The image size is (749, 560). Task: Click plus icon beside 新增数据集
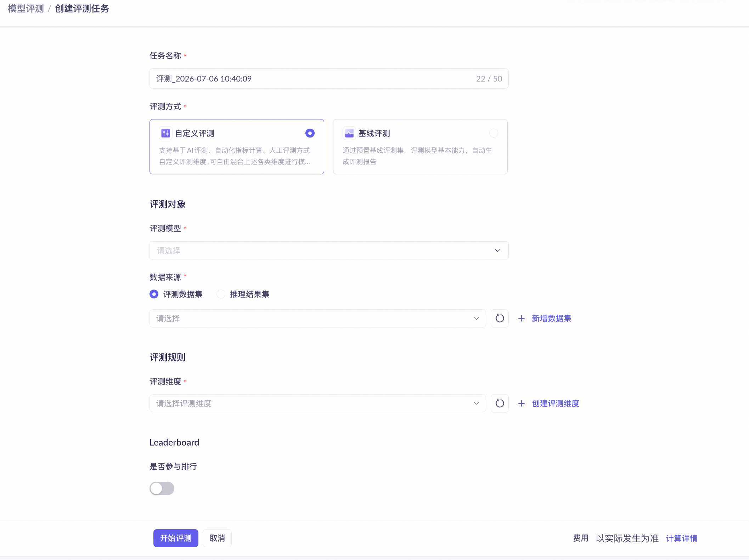pos(522,318)
